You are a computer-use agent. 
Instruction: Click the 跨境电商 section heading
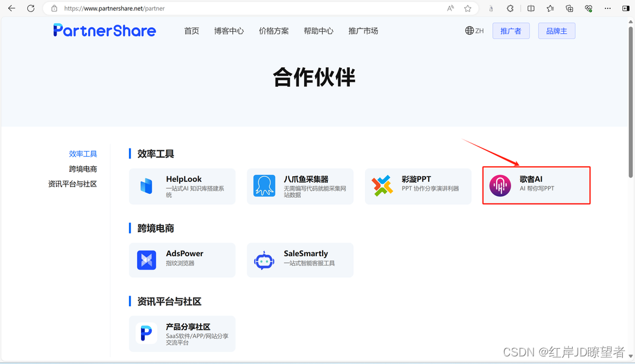[156, 228]
